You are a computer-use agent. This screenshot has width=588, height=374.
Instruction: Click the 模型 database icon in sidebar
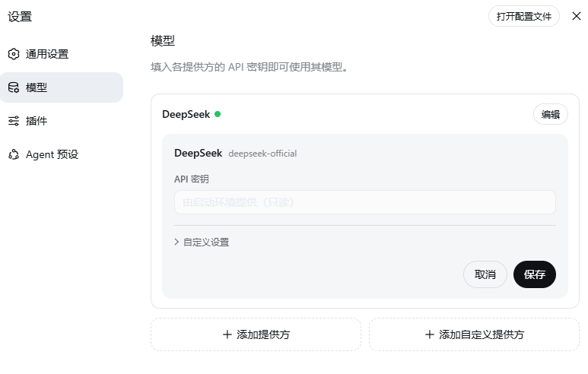14,87
